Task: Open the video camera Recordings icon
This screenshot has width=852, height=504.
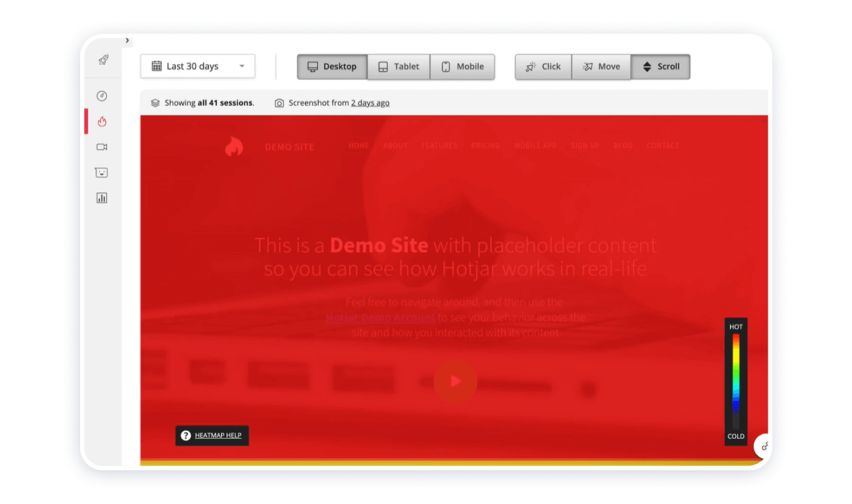Action: (102, 147)
